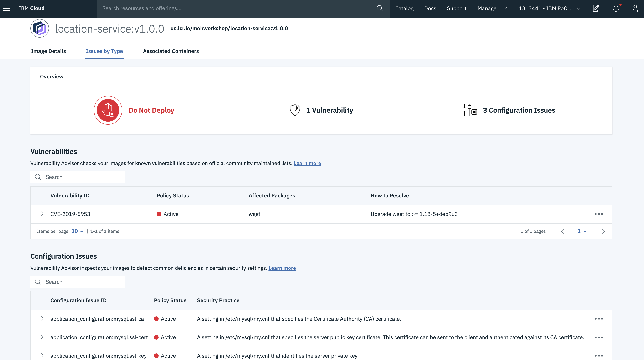Screen dimensions: 644x360
Task: Open the account switcher 1813441 - IBM PoC
Action: click(549, 8)
